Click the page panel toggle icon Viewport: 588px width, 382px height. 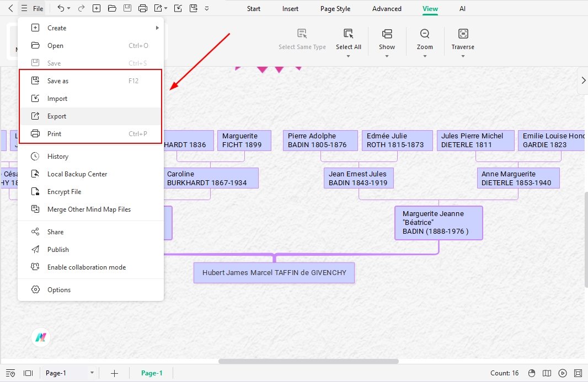pyautogui.click(x=28, y=373)
